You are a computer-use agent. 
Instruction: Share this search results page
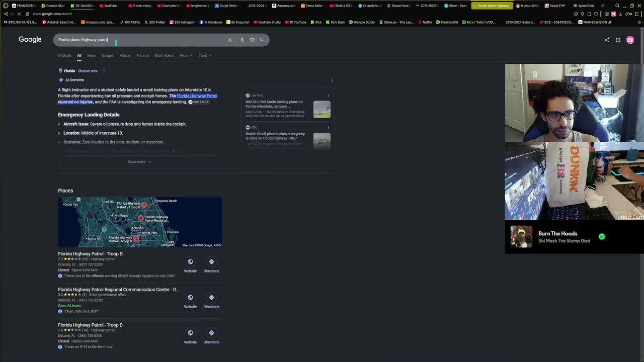click(607, 40)
